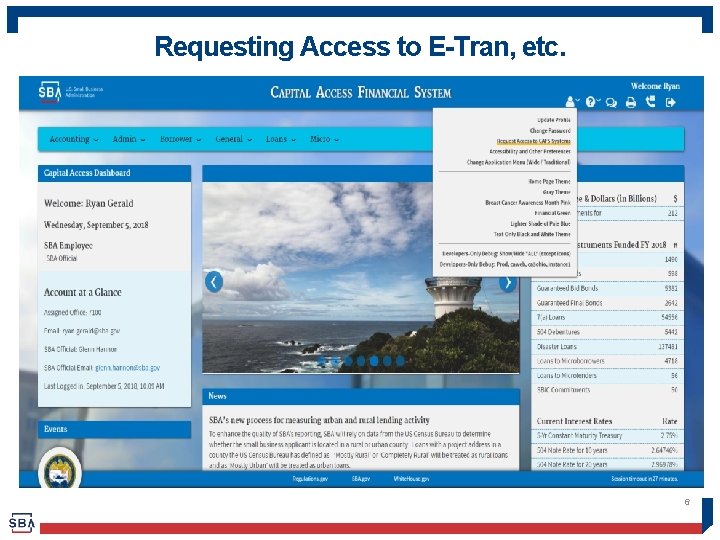The image size is (720, 540).
Task: Click the printer icon in header
Action: pos(631,102)
